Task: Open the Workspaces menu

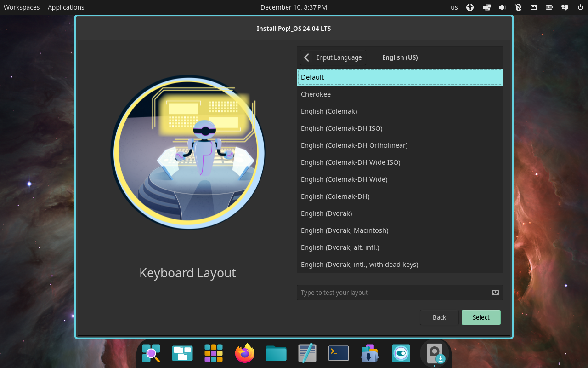Action: click(x=21, y=7)
